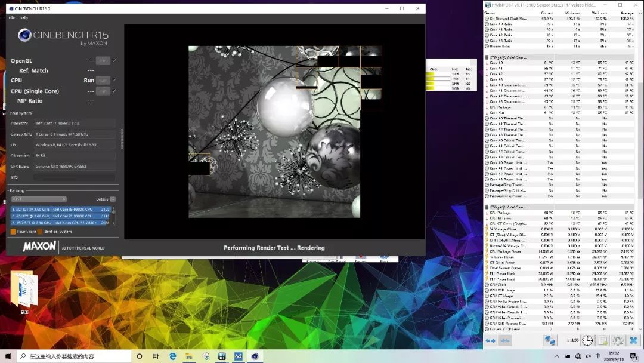This screenshot has height=363, width=644.
Task: Click the Processor field in Your System
Action: [x=75, y=124]
